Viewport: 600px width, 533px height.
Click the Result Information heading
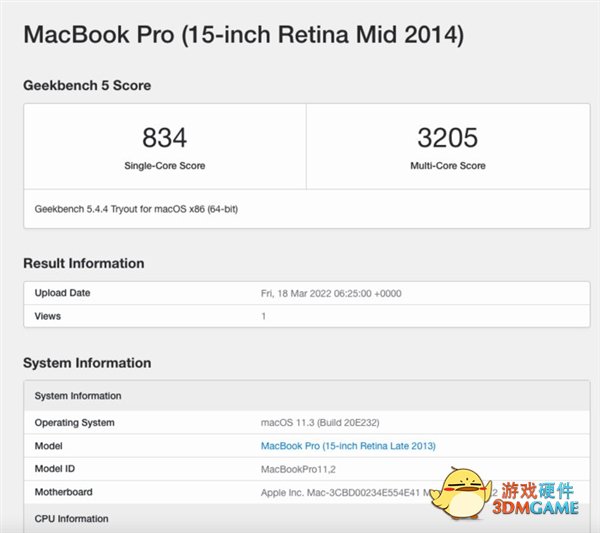83,263
